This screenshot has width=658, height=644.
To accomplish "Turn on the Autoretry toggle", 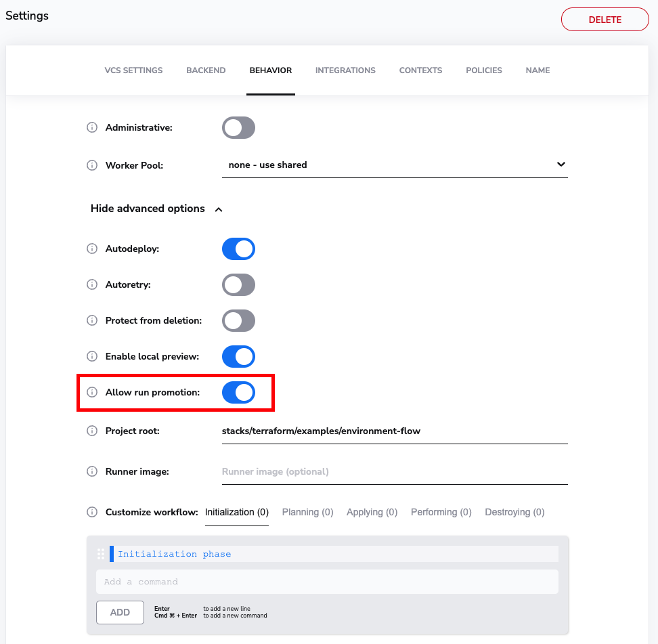I will coord(238,284).
